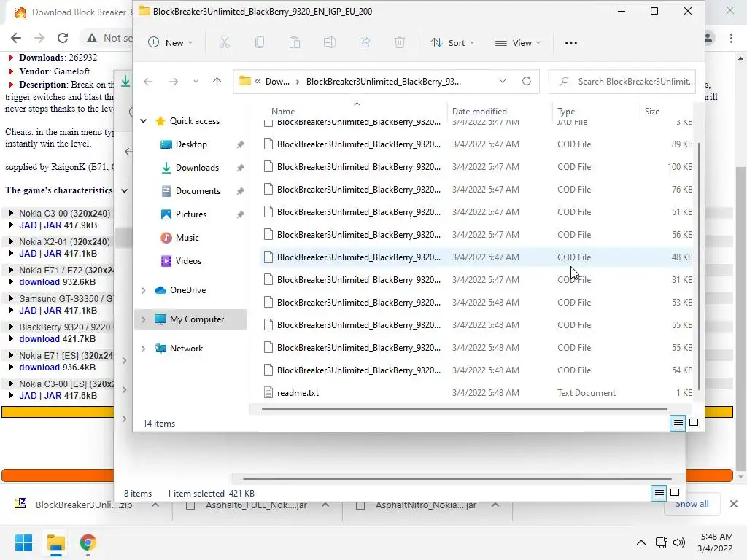
Task: Expand address bar history dropdown
Action: click(502, 81)
